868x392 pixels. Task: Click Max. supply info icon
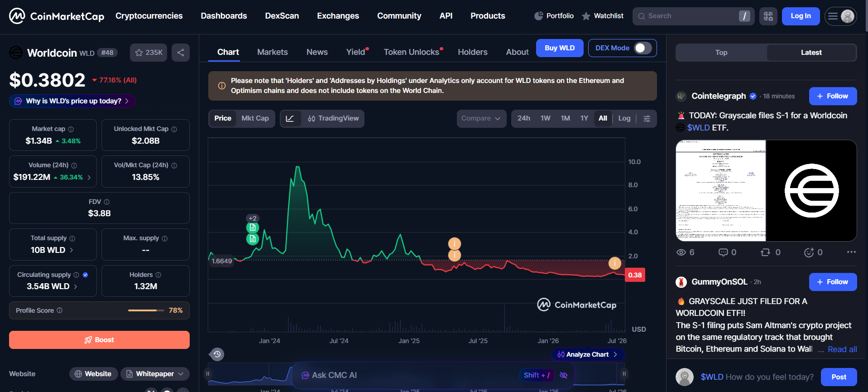[x=165, y=238]
